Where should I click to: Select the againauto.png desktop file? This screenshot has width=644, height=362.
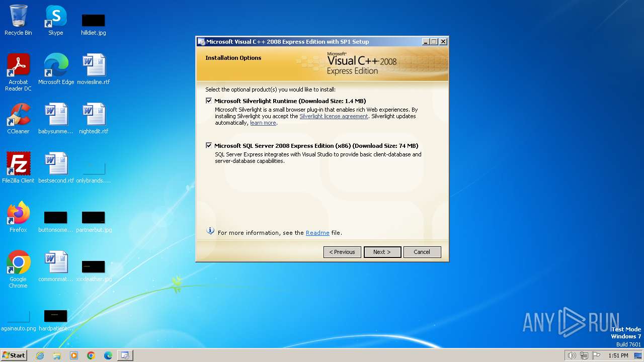click(x=18, y=320)
